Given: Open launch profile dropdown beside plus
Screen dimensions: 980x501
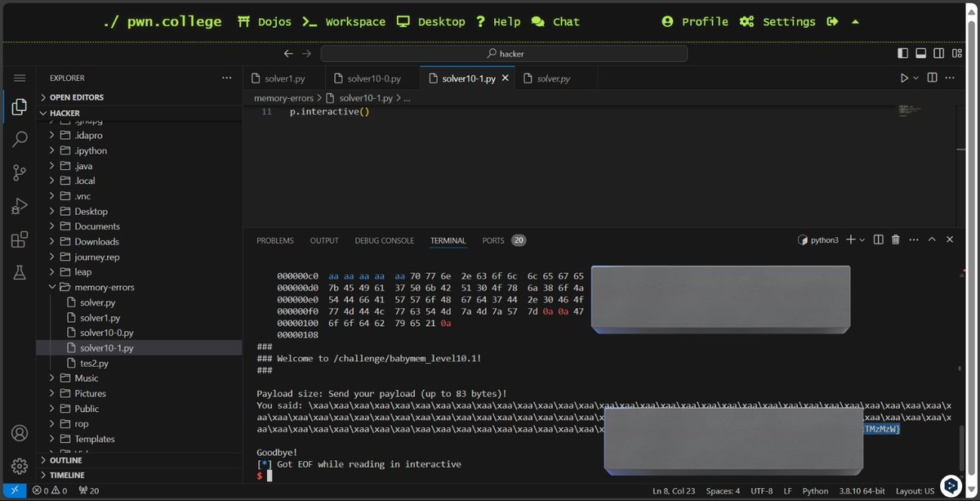Looking at the screenshot, I should (862, 239).
